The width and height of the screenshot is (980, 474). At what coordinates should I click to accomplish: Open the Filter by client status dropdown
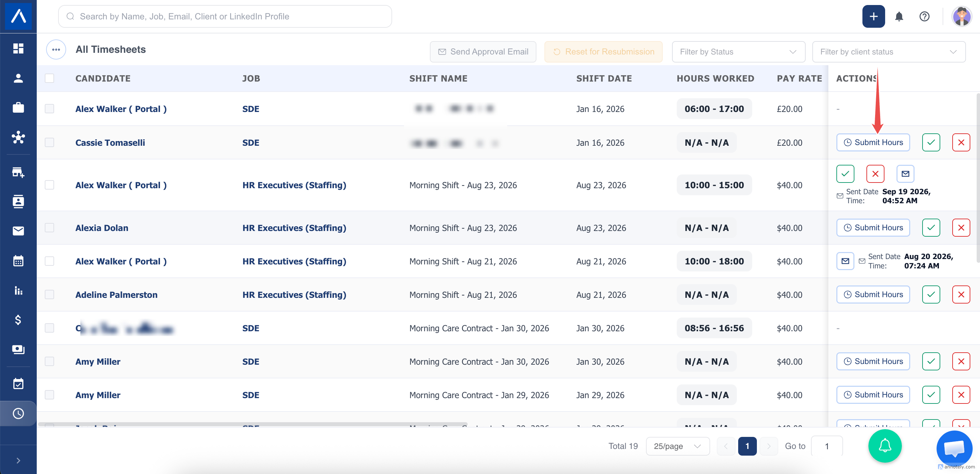point(888,52)
